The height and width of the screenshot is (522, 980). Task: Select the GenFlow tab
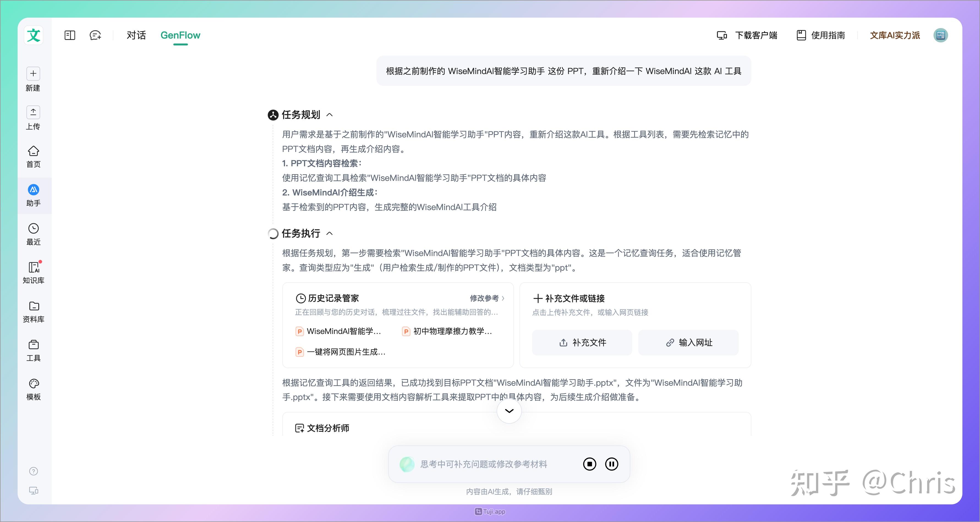(x=180, y=36)
